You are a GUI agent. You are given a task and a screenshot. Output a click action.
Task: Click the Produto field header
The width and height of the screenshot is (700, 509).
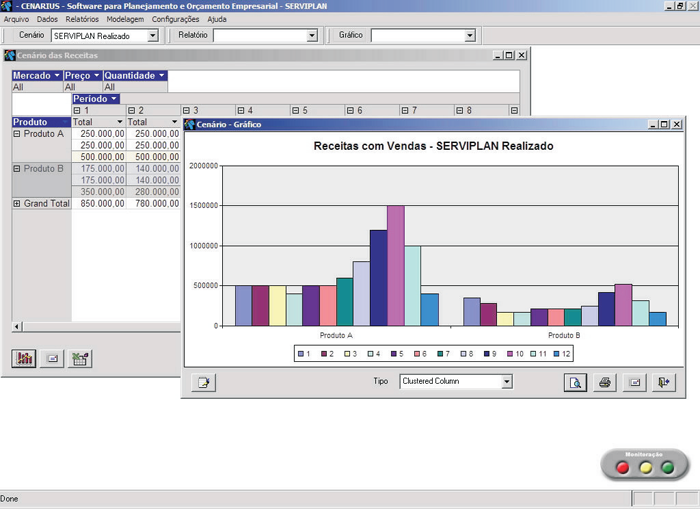click(42, 122)
